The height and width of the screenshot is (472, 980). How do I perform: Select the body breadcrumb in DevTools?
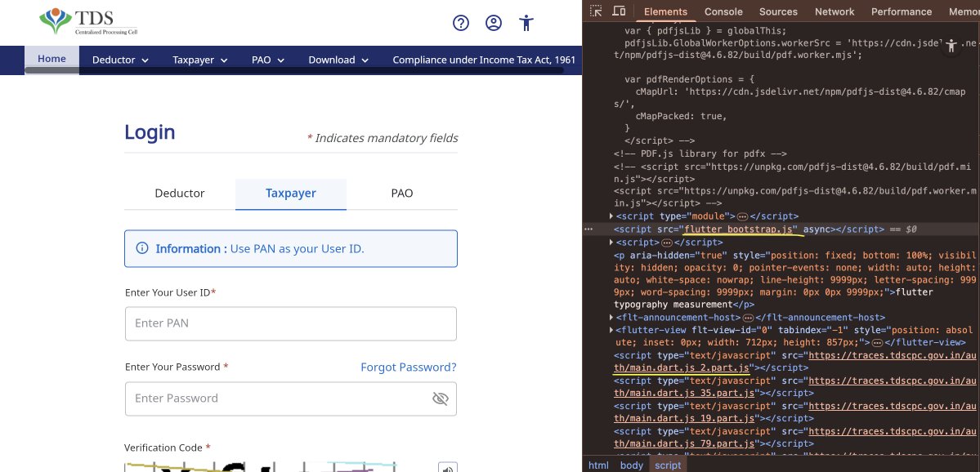coord(631,465)
